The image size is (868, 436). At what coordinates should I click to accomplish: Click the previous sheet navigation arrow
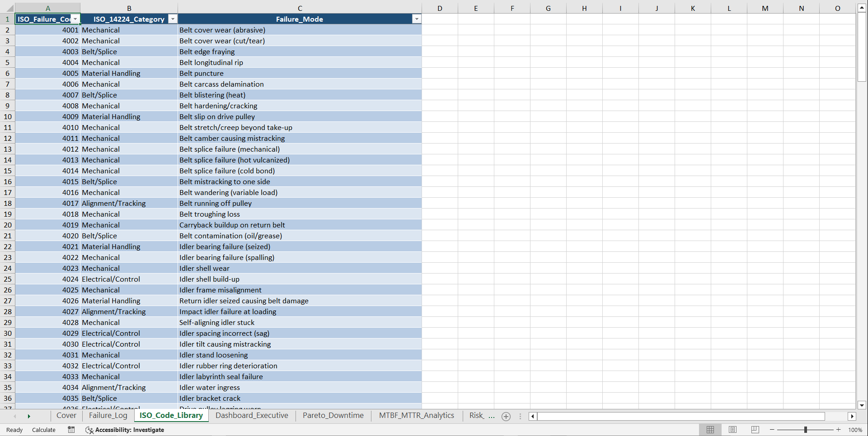click(x=15, y=416)
